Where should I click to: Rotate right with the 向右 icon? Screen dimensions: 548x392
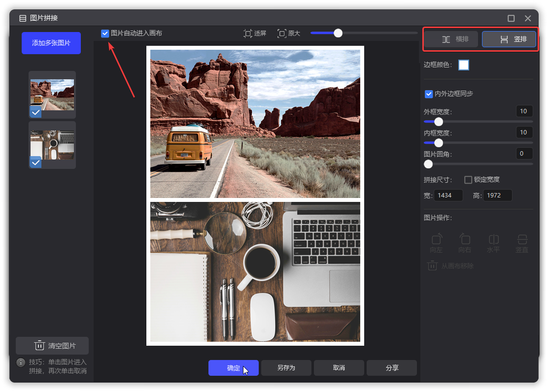(x=465, y=240)
